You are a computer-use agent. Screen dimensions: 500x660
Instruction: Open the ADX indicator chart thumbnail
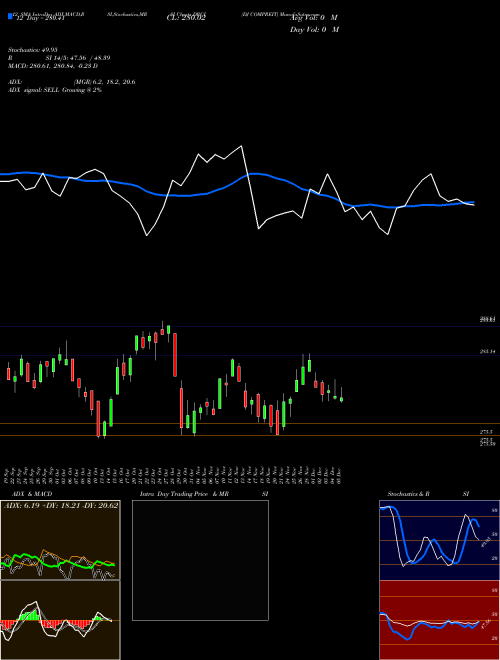(60, 540)
